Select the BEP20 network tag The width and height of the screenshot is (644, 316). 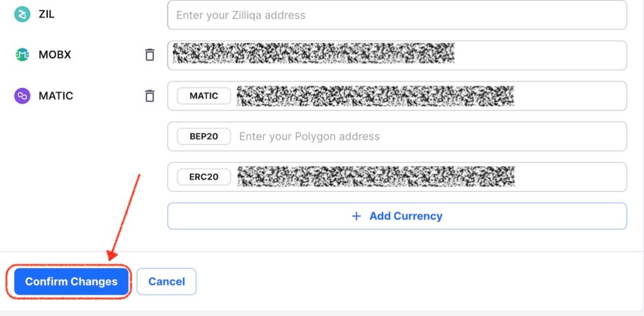pos(204,136)
